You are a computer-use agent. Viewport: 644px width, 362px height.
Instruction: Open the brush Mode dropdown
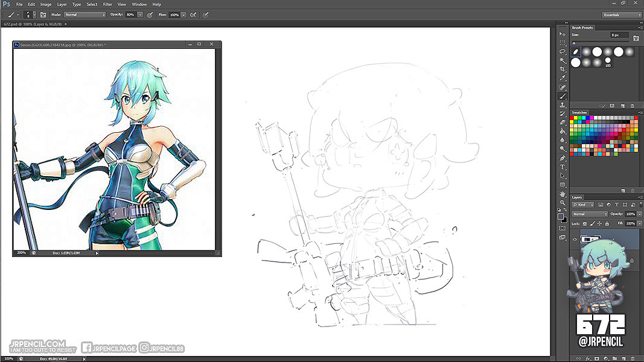click(x=84, y=14)
